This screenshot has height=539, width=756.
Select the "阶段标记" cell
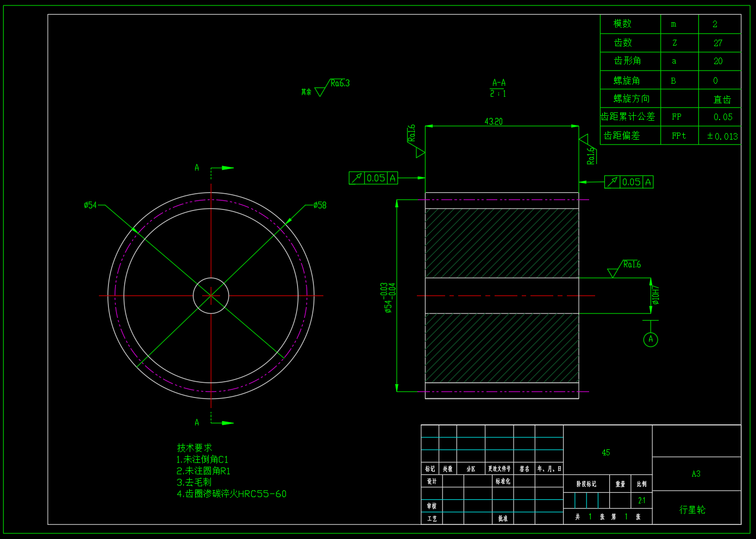[586, 484]
